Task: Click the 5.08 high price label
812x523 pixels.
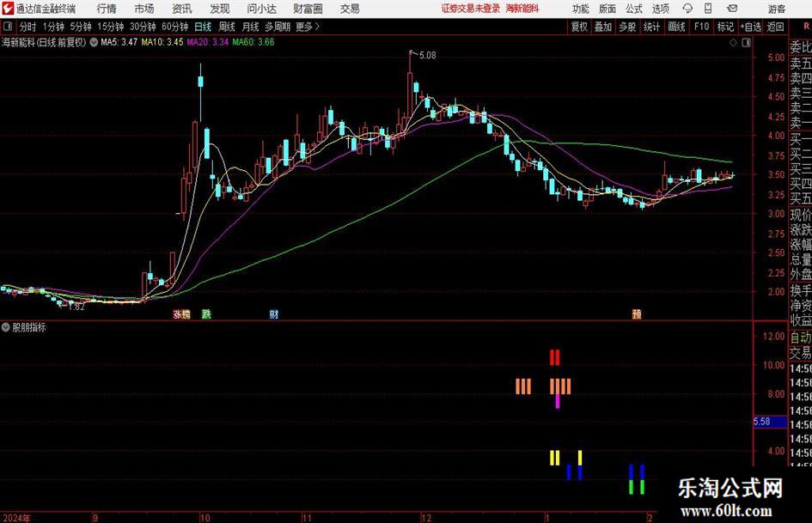Action: pos(427,55)
